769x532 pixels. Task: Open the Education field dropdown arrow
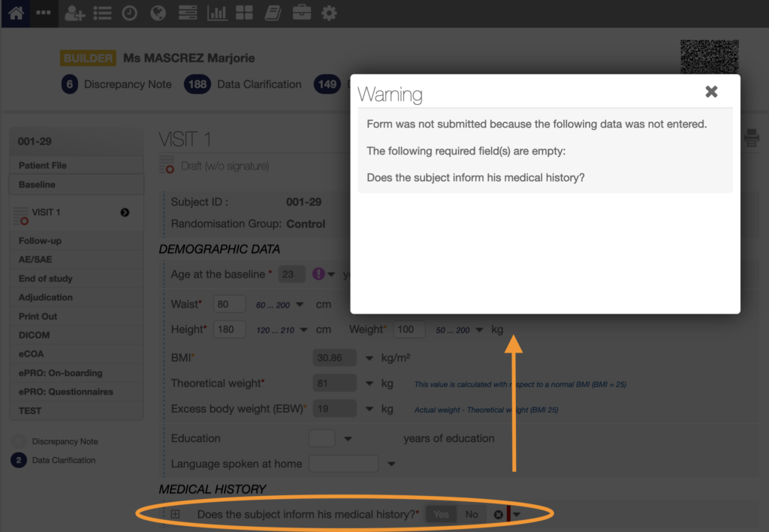[348, 438]
